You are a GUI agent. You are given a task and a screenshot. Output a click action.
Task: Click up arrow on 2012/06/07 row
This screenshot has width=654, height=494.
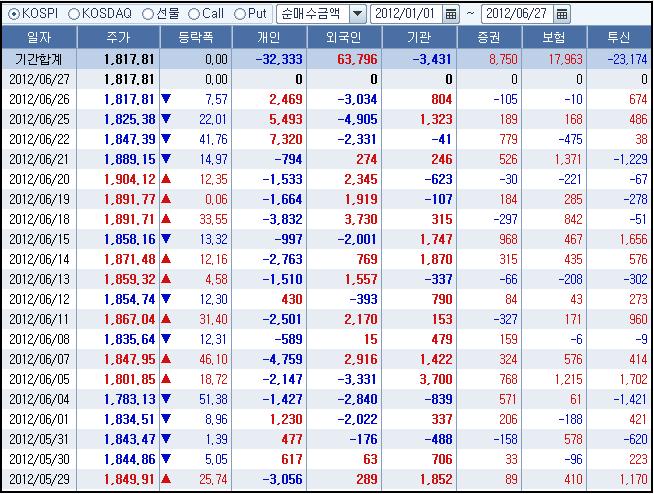point(166,359)
